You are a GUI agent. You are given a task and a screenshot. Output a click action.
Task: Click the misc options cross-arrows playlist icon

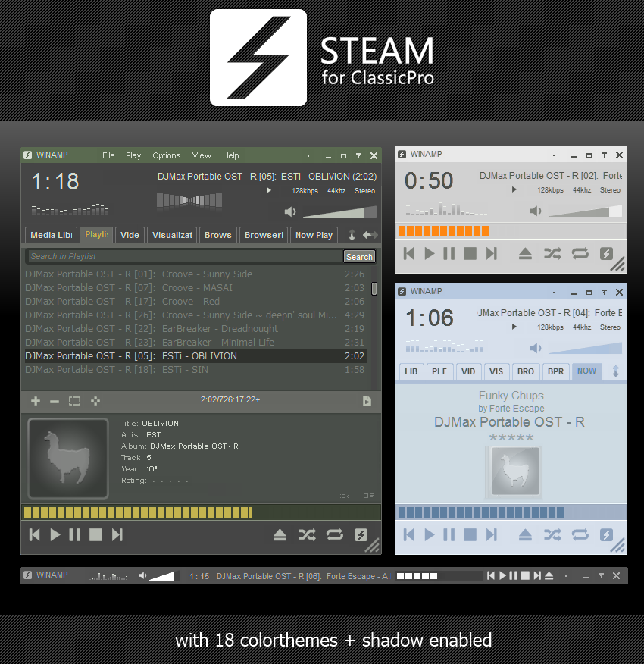(x=95, y=401)
